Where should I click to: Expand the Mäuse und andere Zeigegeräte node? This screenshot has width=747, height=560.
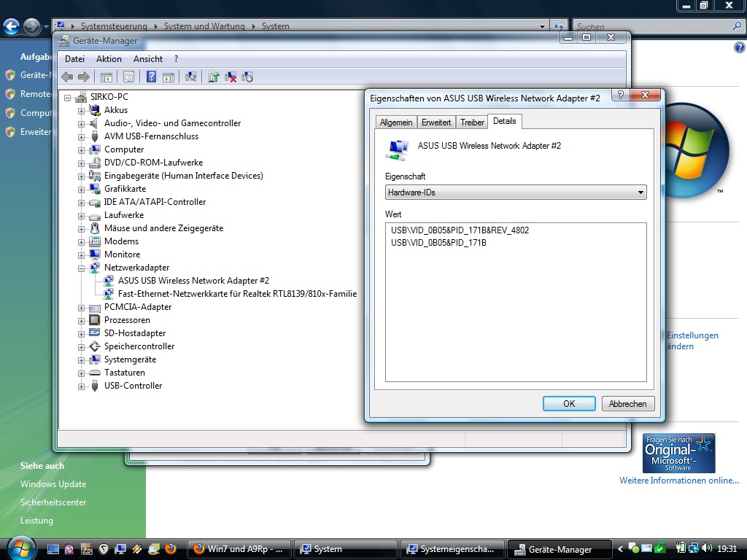click(82, 229)
